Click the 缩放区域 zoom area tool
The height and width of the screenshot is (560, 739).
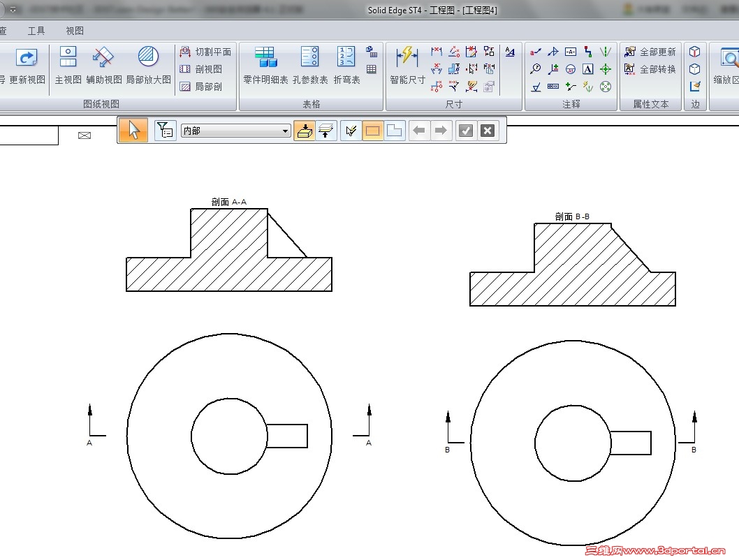coord(726,66)
